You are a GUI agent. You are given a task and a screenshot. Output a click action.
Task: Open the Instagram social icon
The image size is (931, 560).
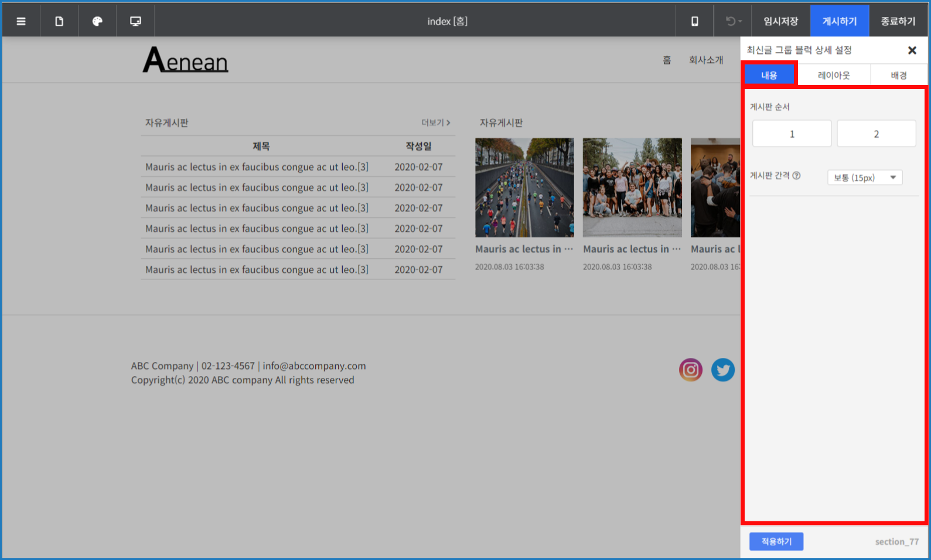click(x=690, y=370)
